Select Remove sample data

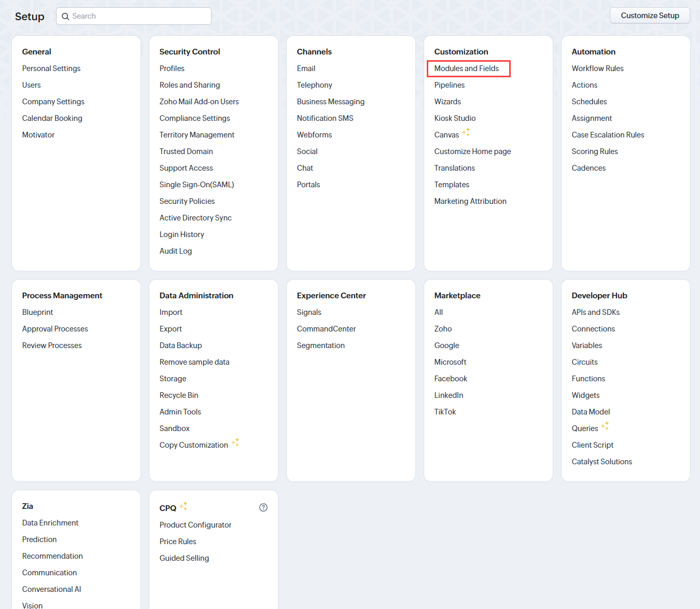[194, 362]
